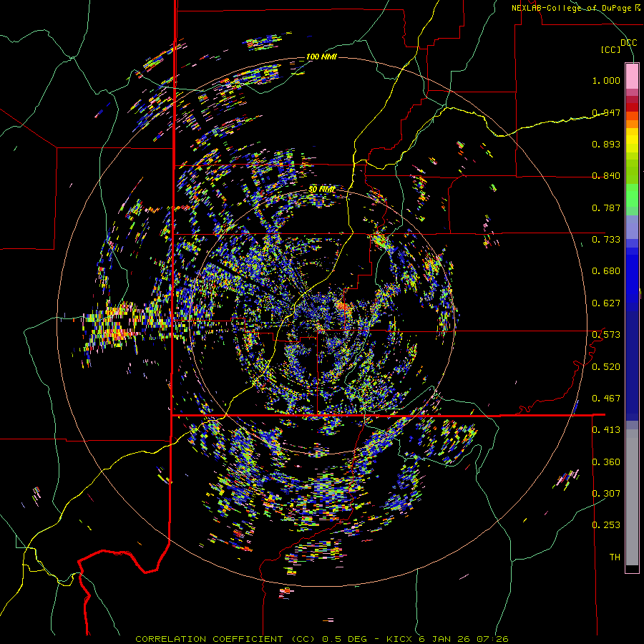Select the 0.627 scale value
The width and height of the screenshot is (644, 644).
[x=606, y=303]
